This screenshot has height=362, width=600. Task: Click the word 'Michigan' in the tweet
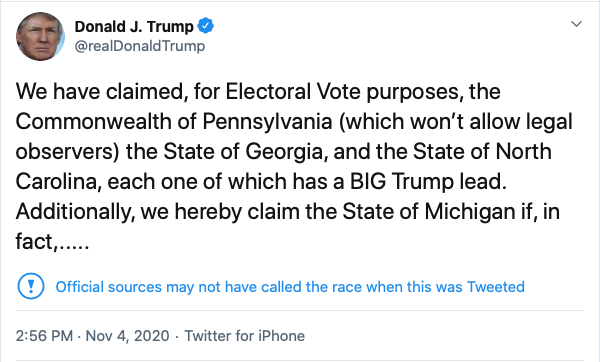(x=470, y=211)
